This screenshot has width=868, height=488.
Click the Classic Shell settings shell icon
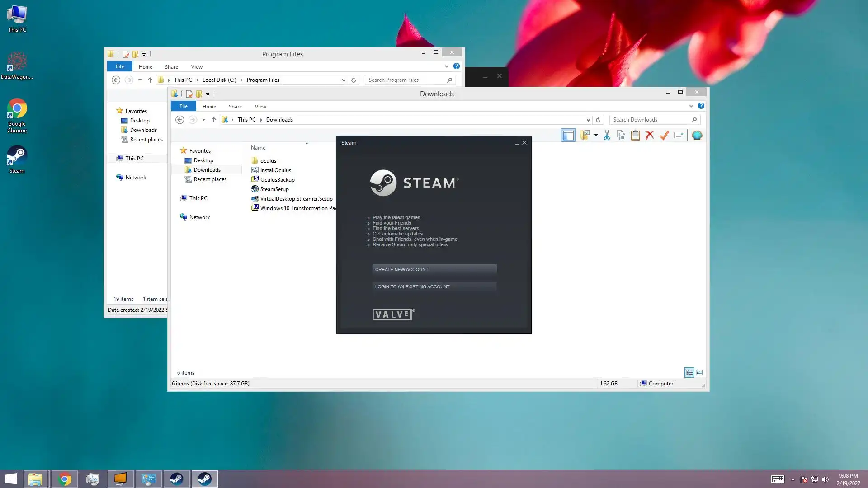tap(697, 135)
